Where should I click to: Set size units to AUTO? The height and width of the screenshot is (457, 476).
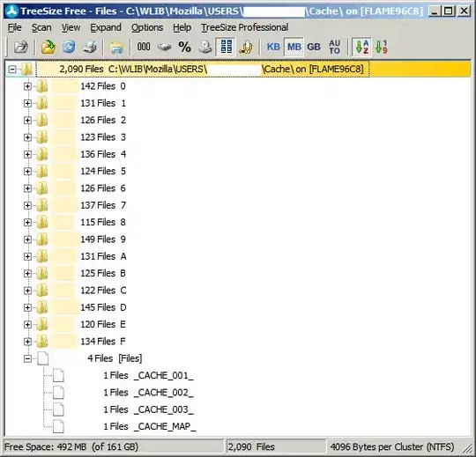pos(335,47)
